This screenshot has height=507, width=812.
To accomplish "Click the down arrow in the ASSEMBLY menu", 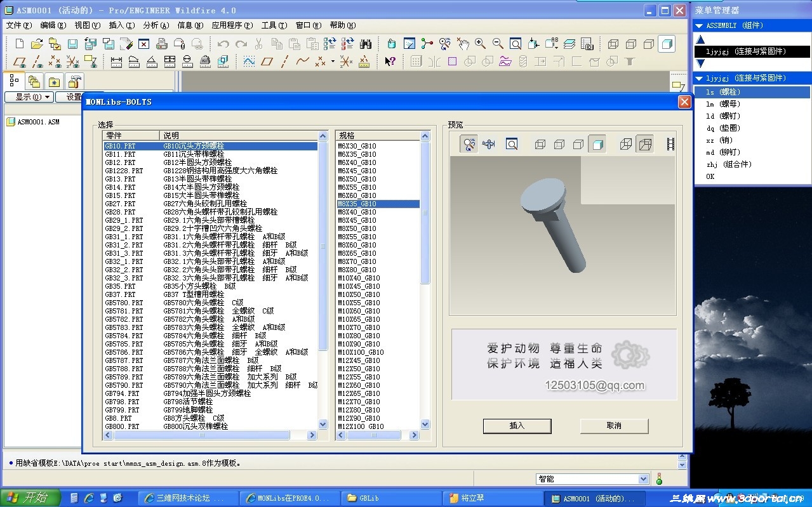I will (701, 63).
